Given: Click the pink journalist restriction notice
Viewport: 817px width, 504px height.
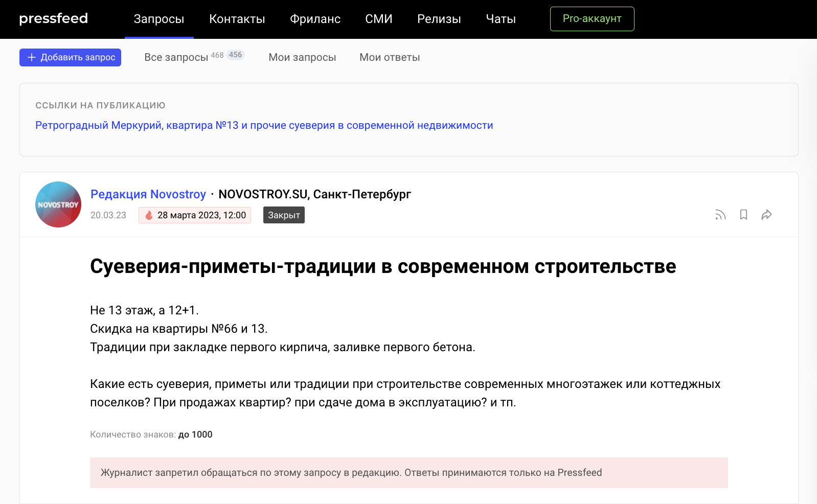Looking at the screenshot, I should pos(409,473).
